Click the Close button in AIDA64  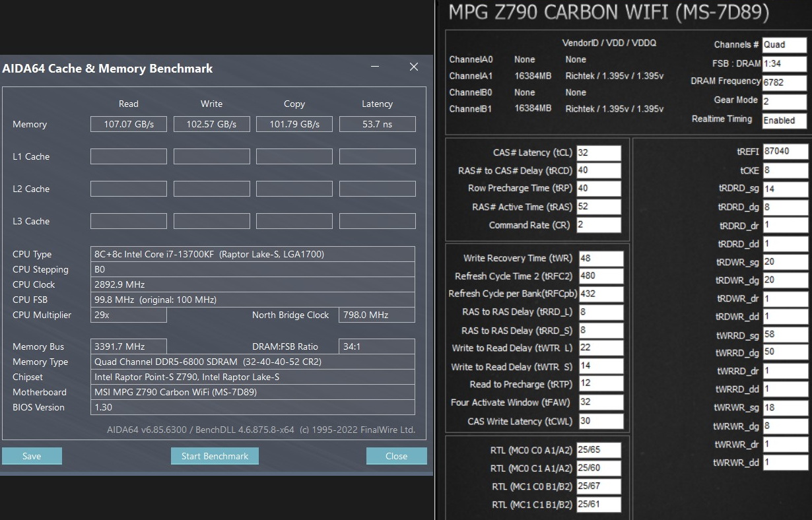pos(396,456)
